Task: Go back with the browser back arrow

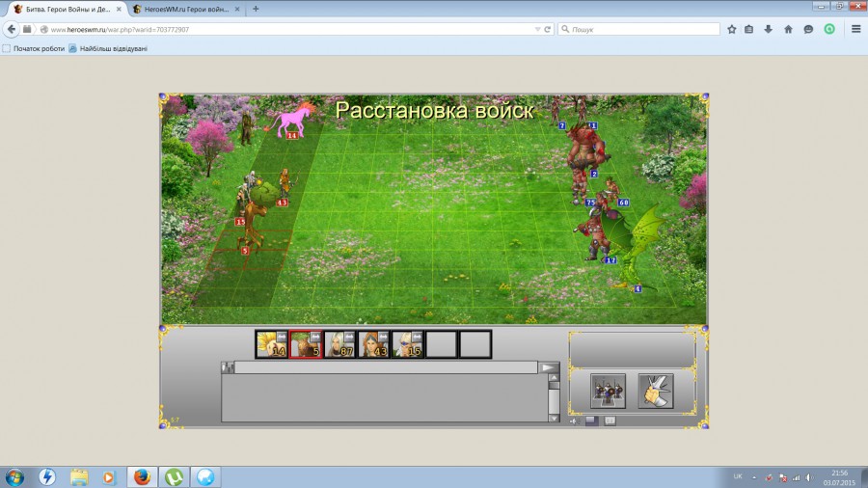Action: point(12,29)
